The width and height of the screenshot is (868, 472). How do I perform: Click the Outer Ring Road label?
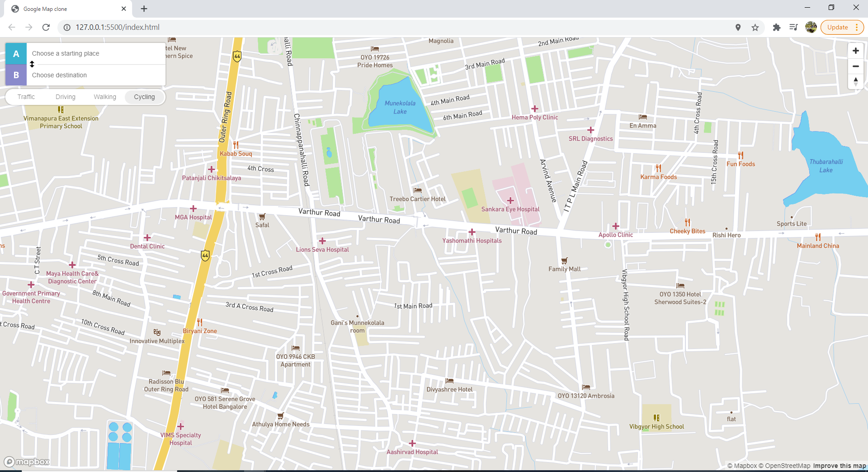(225, 118)
